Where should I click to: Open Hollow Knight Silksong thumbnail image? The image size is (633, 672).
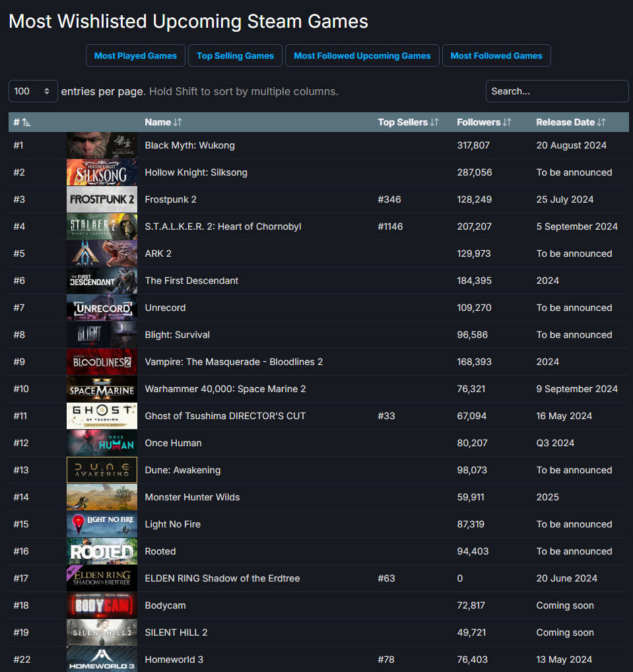pyautogui.click(x=102, y=172)
